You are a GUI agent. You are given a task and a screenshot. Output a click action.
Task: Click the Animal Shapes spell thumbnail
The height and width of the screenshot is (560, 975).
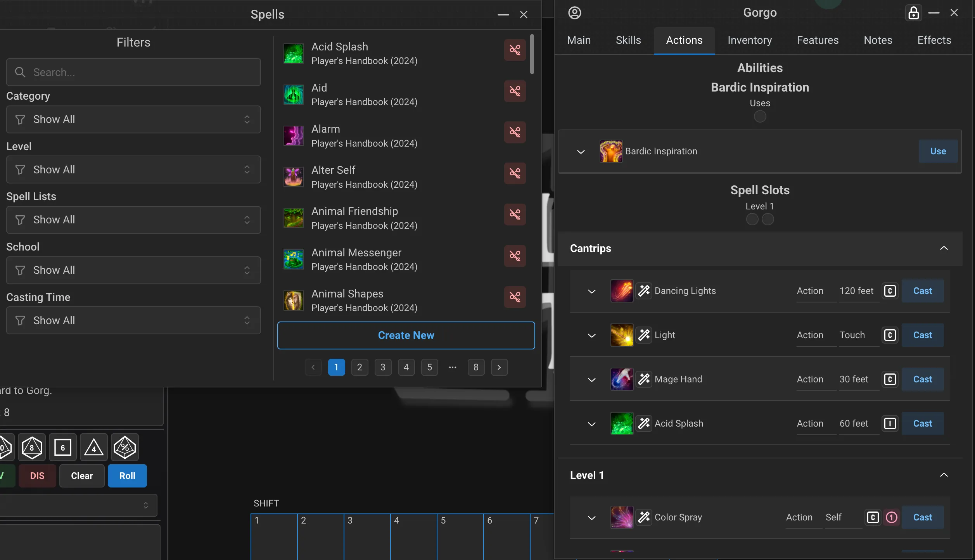[294, 301]
